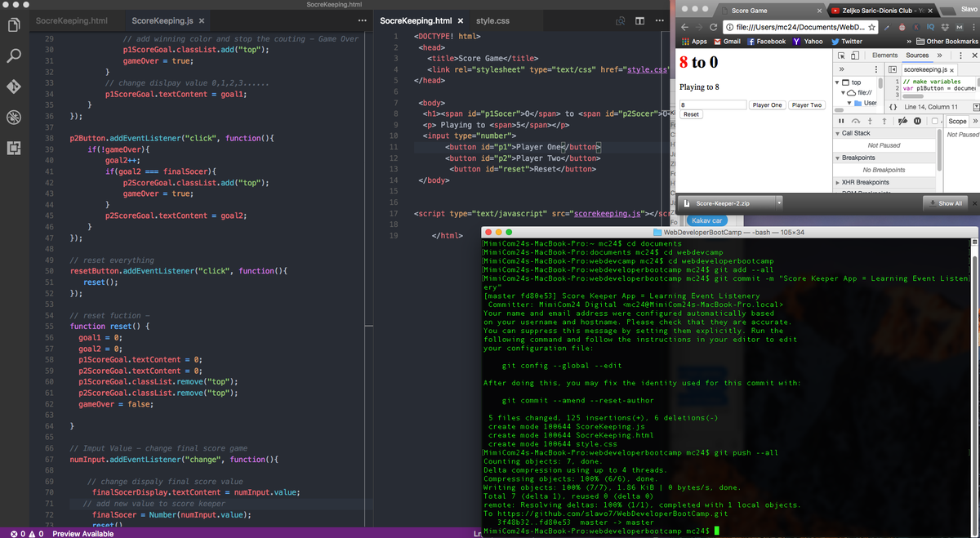Open the more actions menu of right editor group
This screenshot has width=980, height=538.
click(659, 20)
